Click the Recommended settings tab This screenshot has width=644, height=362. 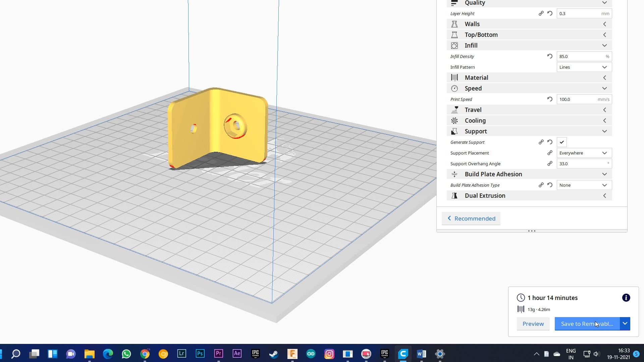(472, 218)
